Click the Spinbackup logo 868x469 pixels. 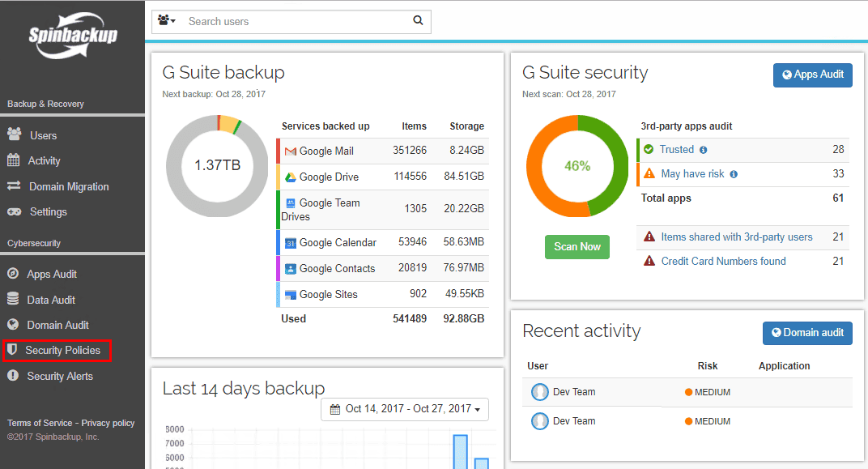[x=71, y=36]
